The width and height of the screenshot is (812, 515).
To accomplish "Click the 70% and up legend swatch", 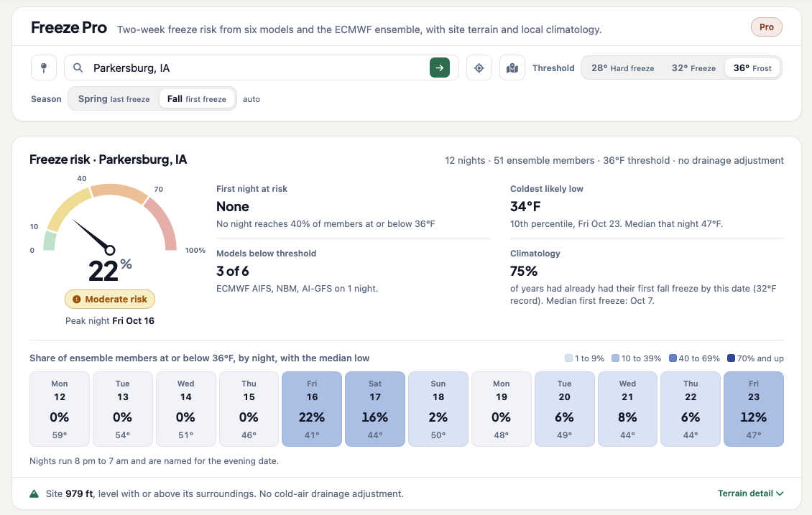I will pyautogui.click(x=732, y=358).
